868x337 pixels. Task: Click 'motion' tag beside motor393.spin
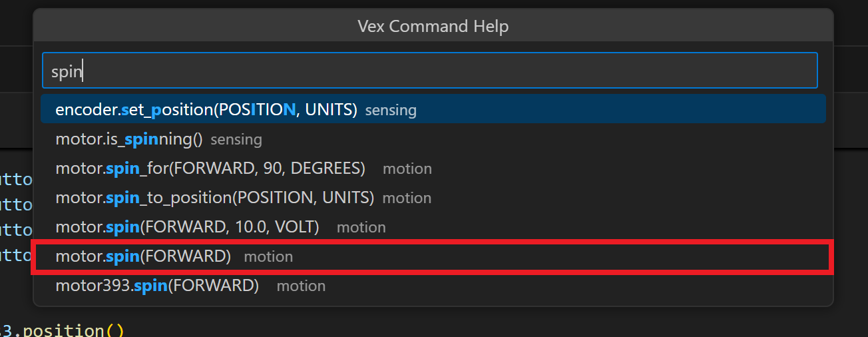tap(301, 286)
